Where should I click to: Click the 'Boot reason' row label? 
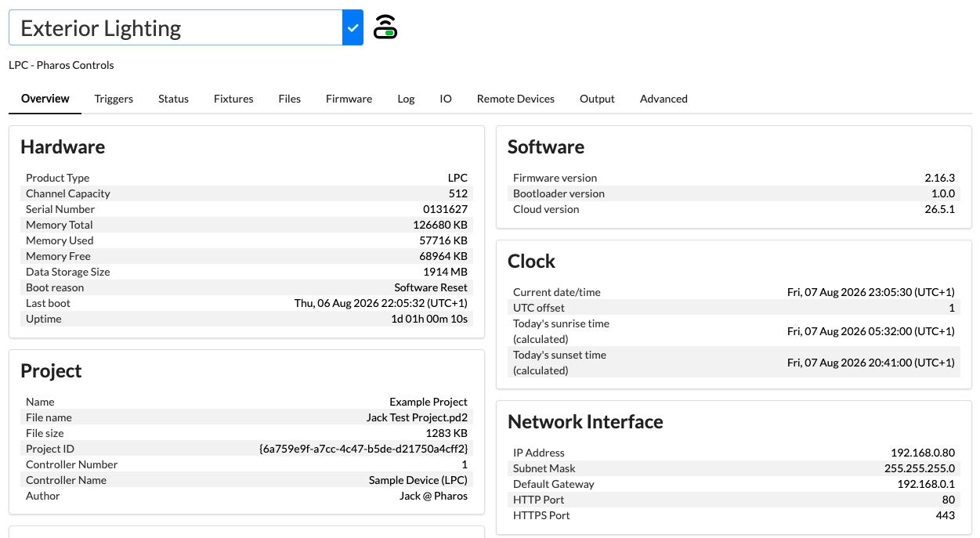pyautogui.click(x=55, y=287)
